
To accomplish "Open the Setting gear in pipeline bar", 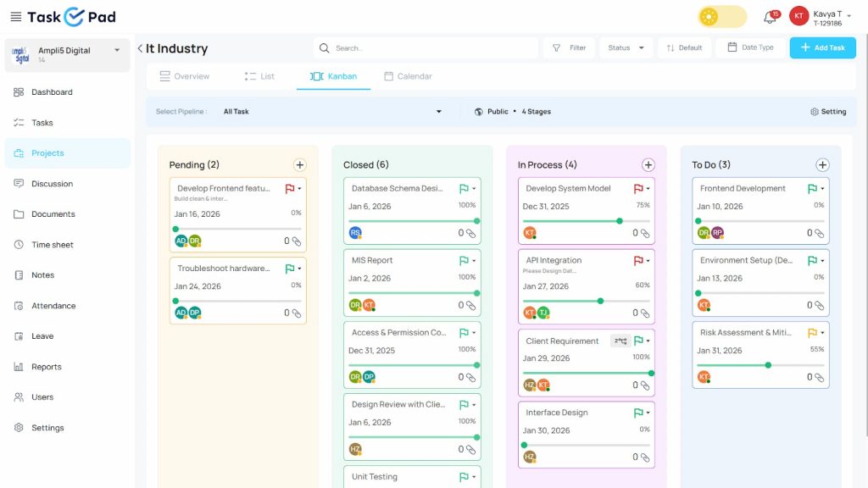I will coord(828,112).
